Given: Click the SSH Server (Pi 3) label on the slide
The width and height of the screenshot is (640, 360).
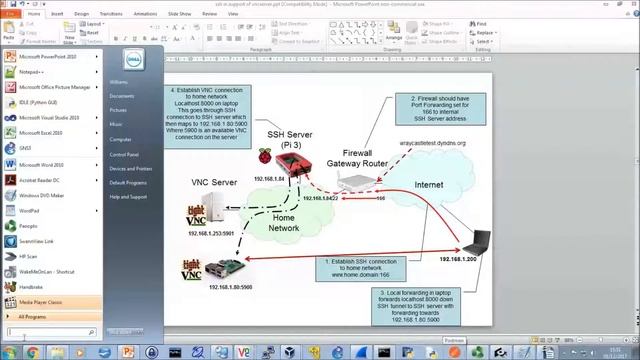Looking at the screenshot, I should 290,140.
